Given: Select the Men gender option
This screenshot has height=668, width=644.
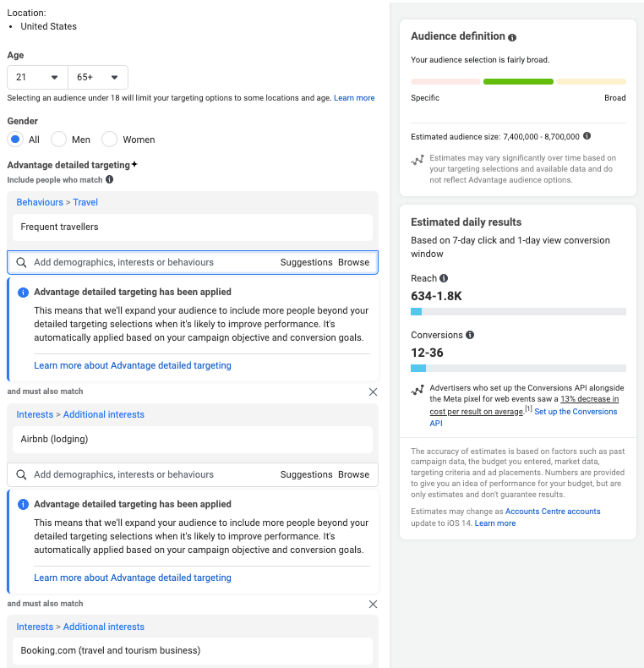Looking at the screenshot, I should coord(59,140).
